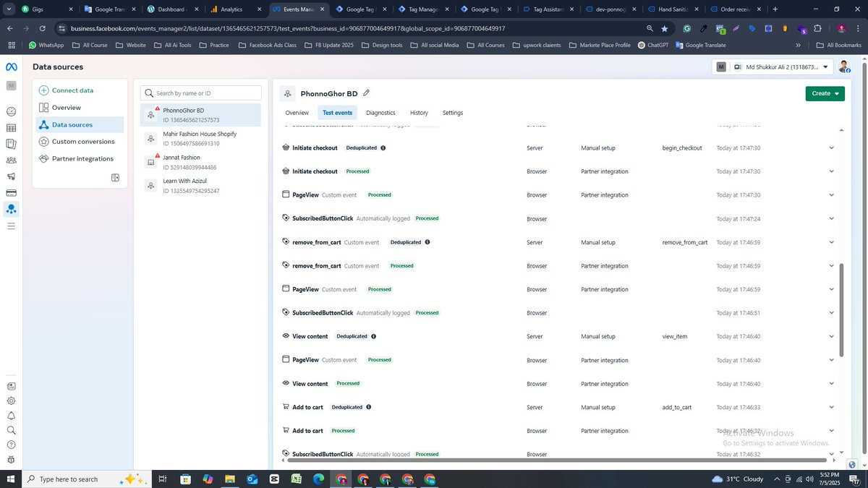Select the Jannat Fashion data source
This screenshot has height=488, width=868.
(x=200, y=162)
